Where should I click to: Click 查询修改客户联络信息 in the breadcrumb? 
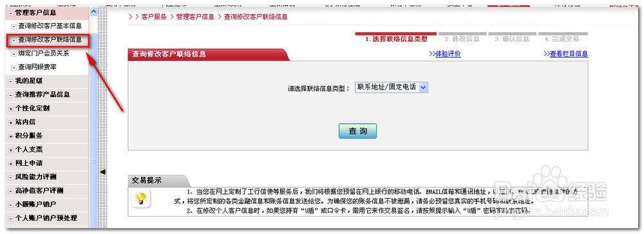[256, 17]
